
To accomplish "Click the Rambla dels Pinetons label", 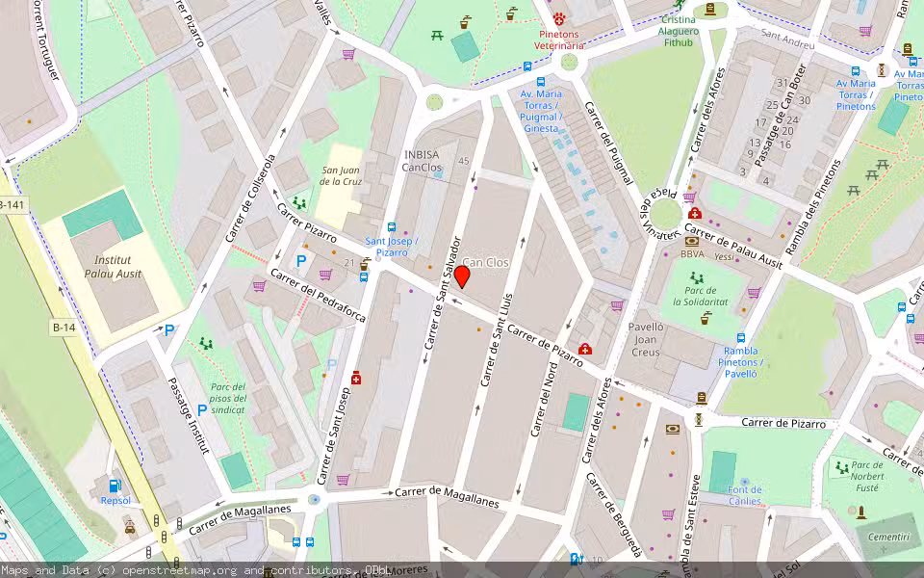I will click(812, 207).
